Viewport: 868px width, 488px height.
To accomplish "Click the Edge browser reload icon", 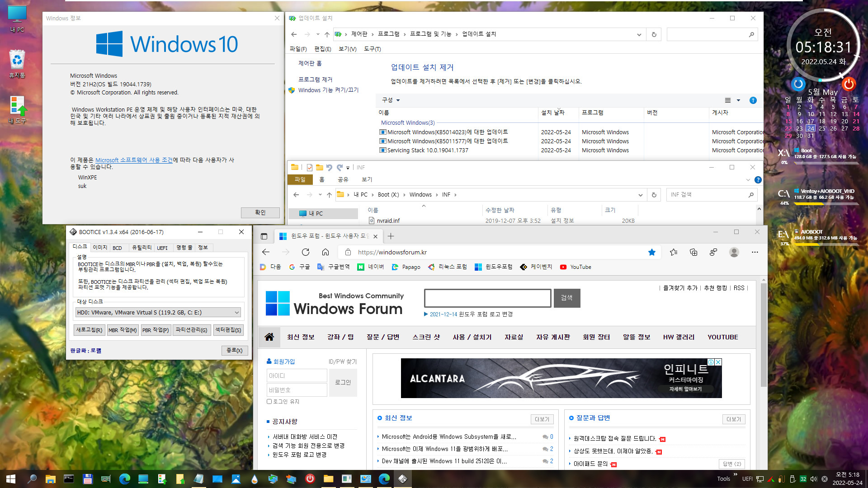I will [x=306, y=252].
